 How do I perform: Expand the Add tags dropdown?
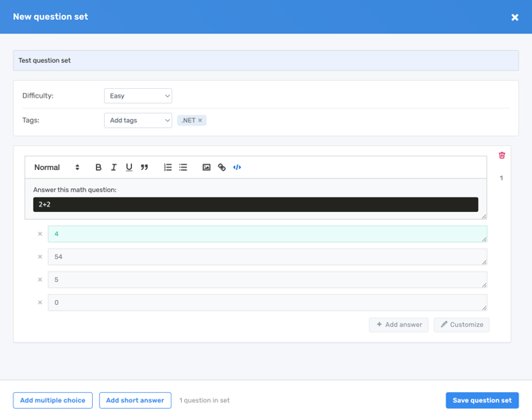[138, 121]
